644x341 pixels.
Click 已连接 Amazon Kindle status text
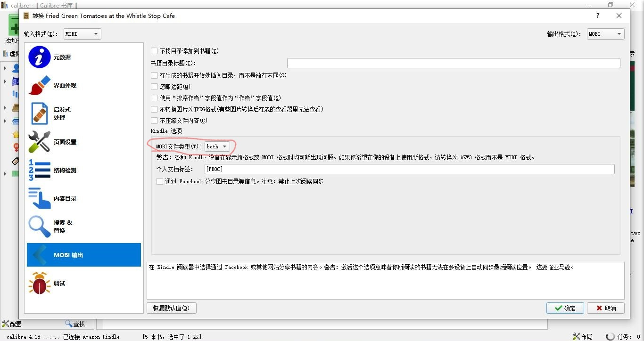(91, 337)
